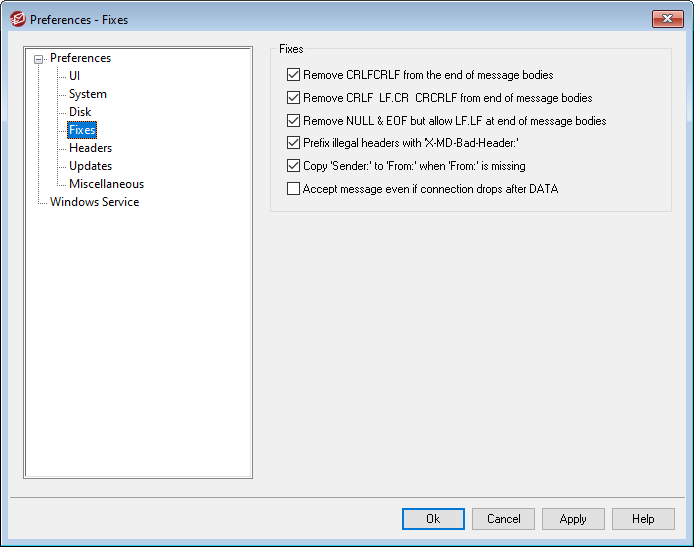
Task: Open the Headers preferences page
Action: coord(90,148)
